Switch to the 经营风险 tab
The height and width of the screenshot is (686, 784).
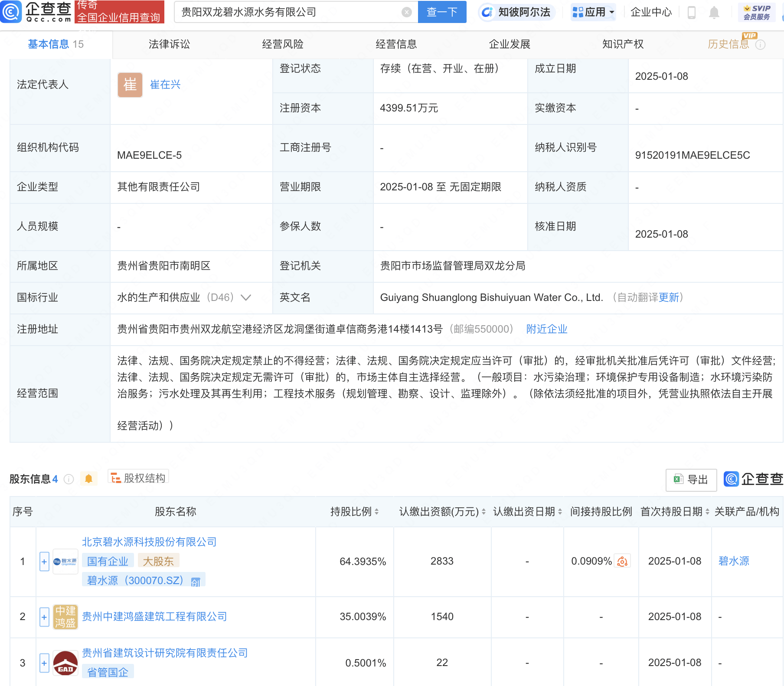tap(283, 44)
